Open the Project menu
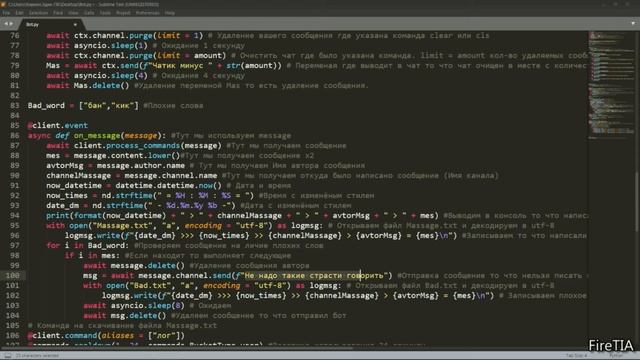 pyautogui.click(x=123, y=13)
